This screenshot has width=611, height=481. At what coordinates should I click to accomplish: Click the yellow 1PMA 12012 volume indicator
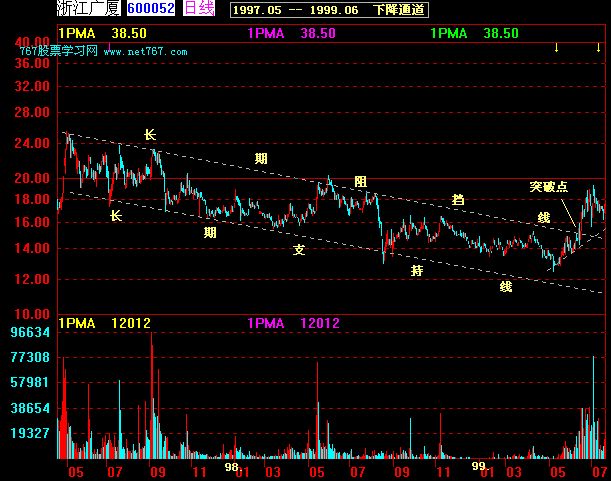pos(104,323)
